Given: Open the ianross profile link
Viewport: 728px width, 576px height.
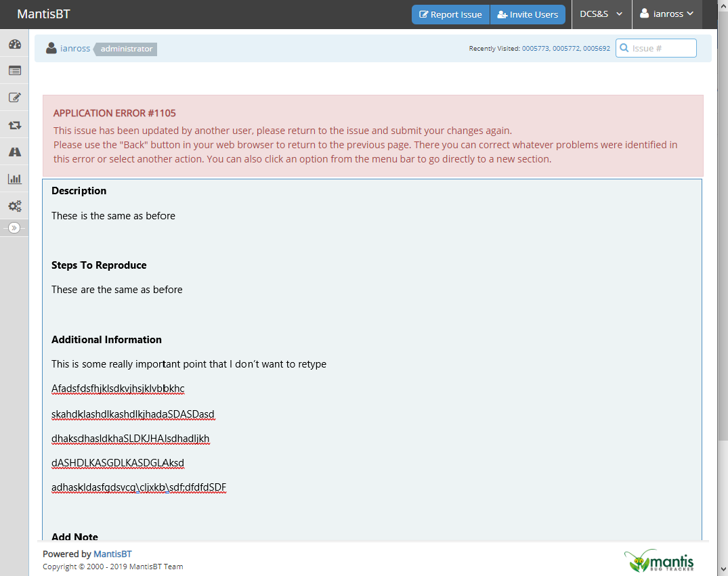Looking at the screenshot, I should coord(74,49).
